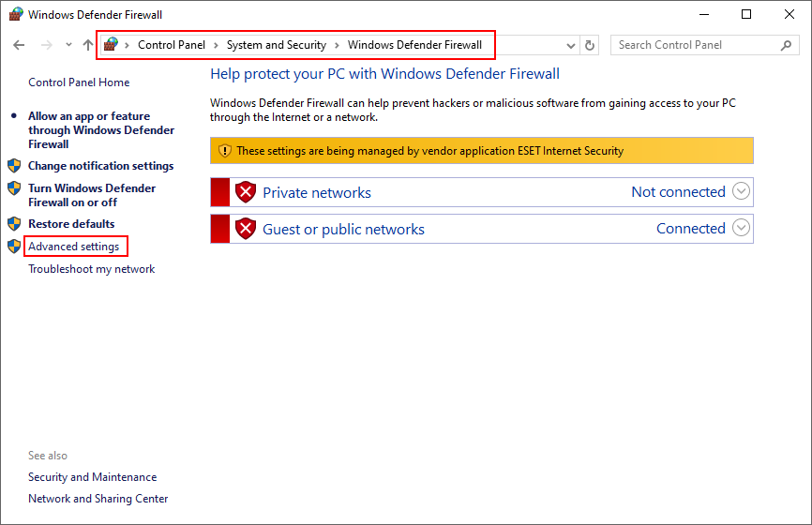812x525 pixels.
Task: Click shield icon beside Restore defaults
Action: (14, 224)
